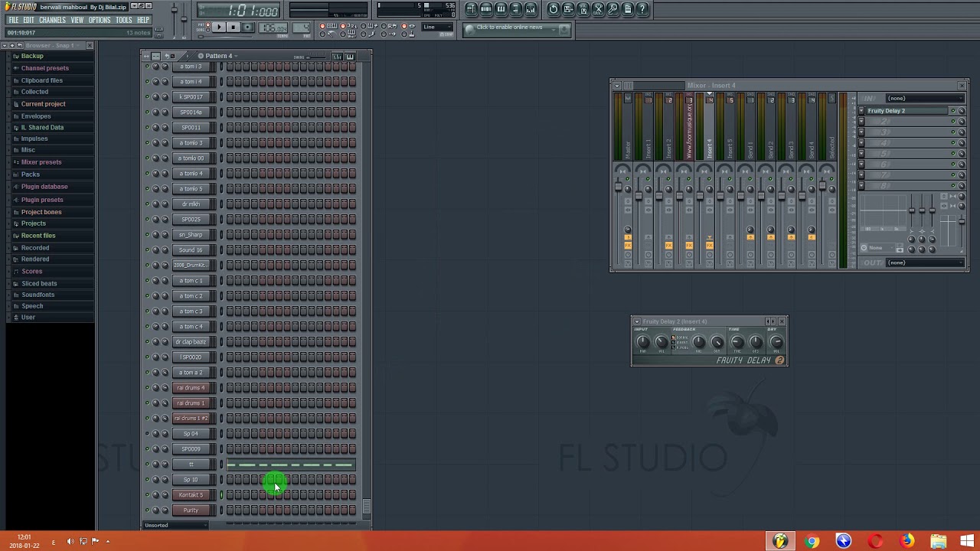Click the floppy-disk save icon with arrow
The height and width of the screenshot is (551, 980).
567,9
